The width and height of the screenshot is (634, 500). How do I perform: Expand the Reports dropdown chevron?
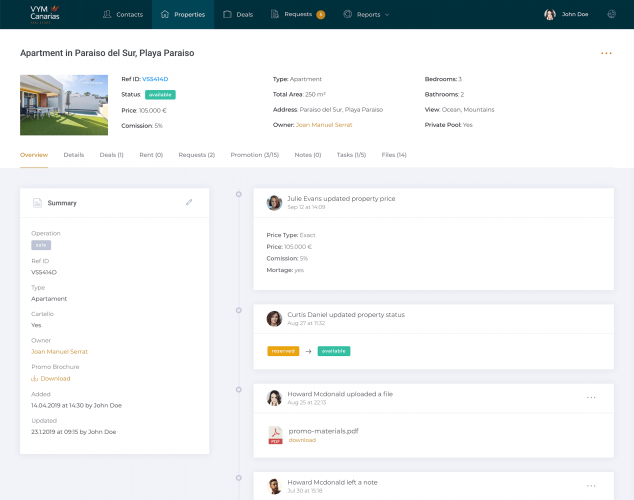coord(387,15)
